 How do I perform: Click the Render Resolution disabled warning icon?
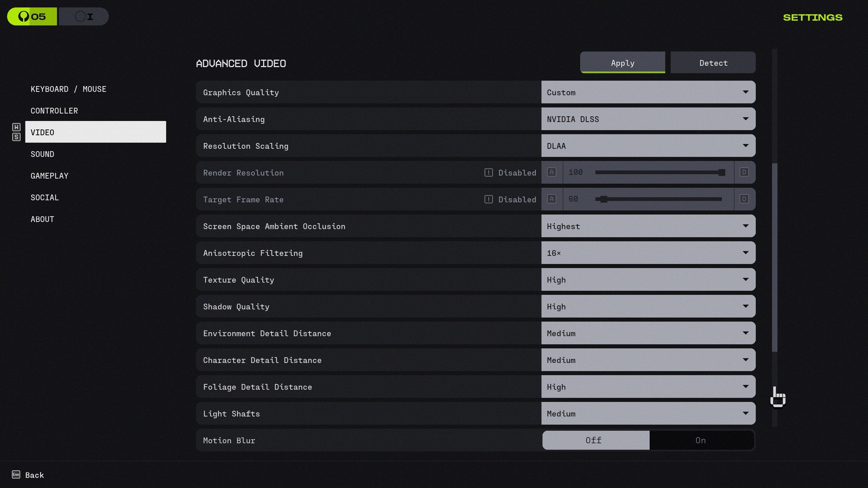[488, 172]
